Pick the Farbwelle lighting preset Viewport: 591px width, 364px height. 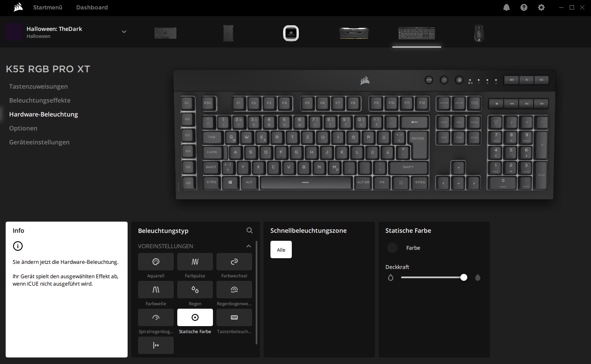pyautogui.click(x=156, y=290)
